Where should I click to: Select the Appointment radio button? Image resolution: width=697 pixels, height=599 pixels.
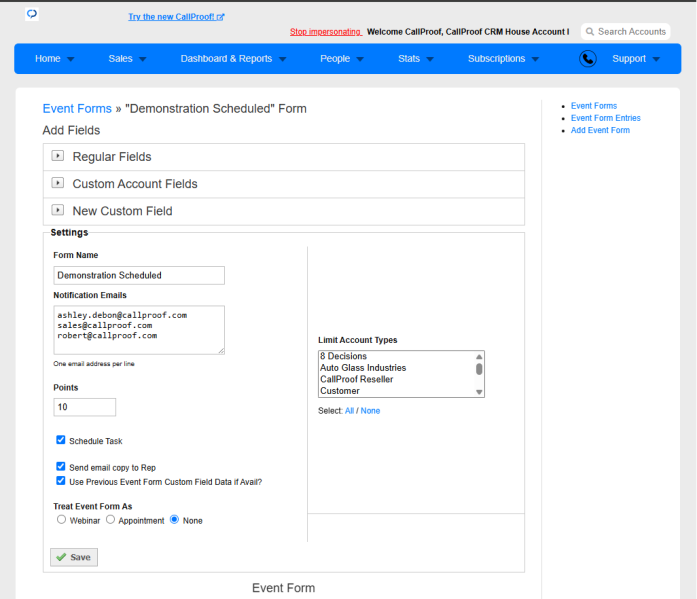(110, 519)
